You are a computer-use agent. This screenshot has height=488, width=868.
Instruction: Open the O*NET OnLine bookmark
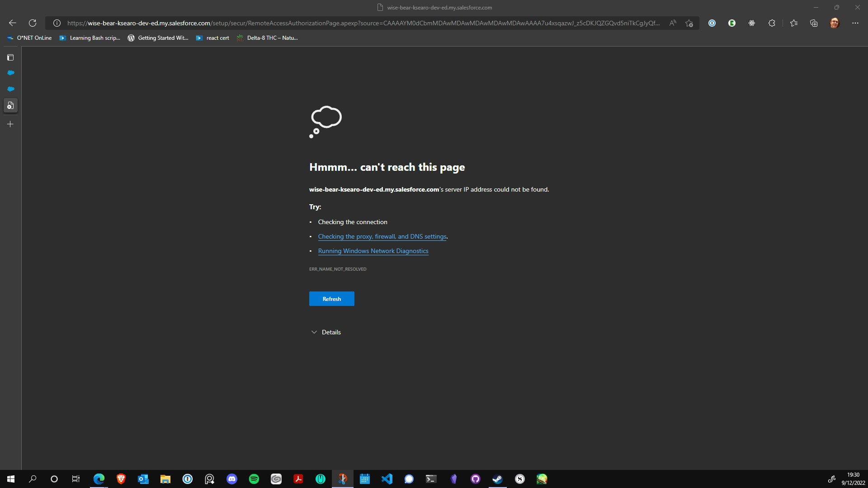(30, 38)
